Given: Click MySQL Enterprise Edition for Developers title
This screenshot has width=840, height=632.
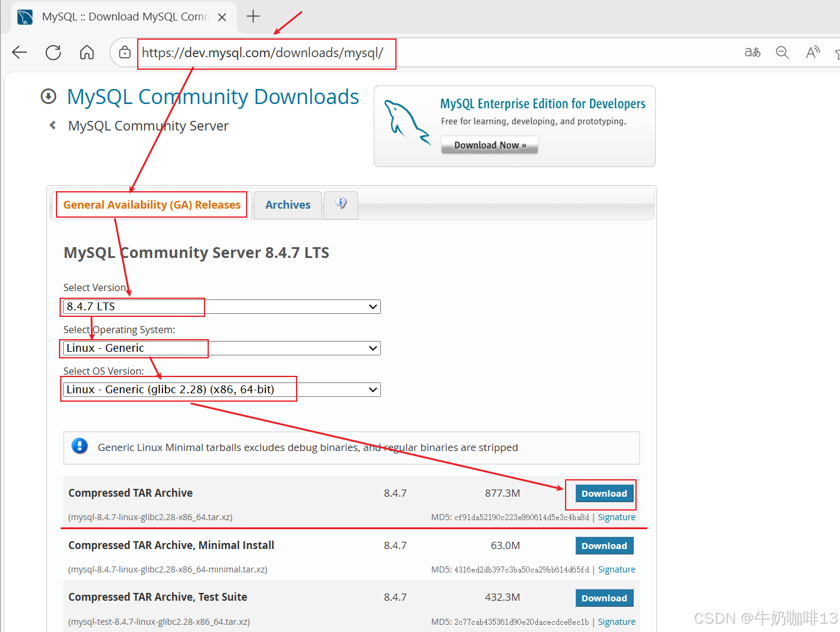Looking at the screenshot, I should click(x=543, y=104).
